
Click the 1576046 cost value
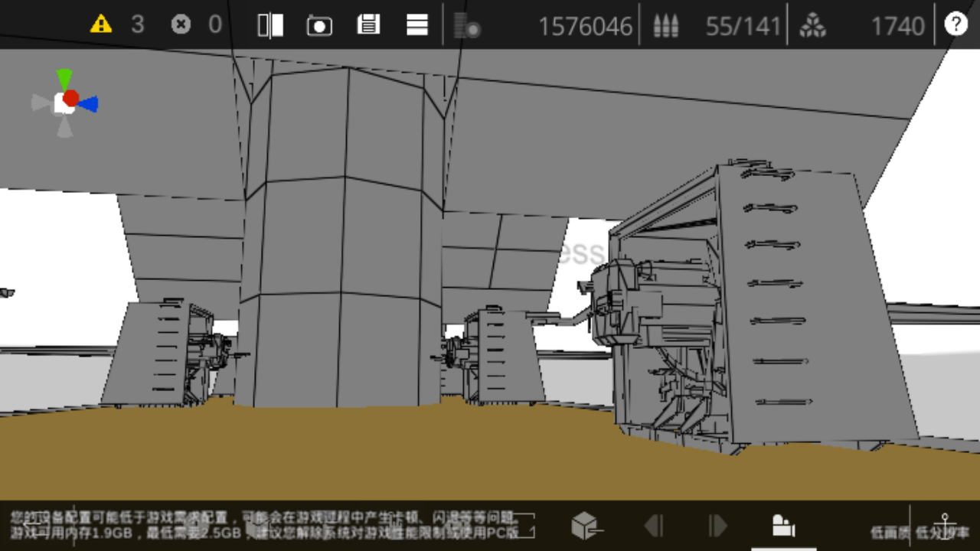point(586,27)
